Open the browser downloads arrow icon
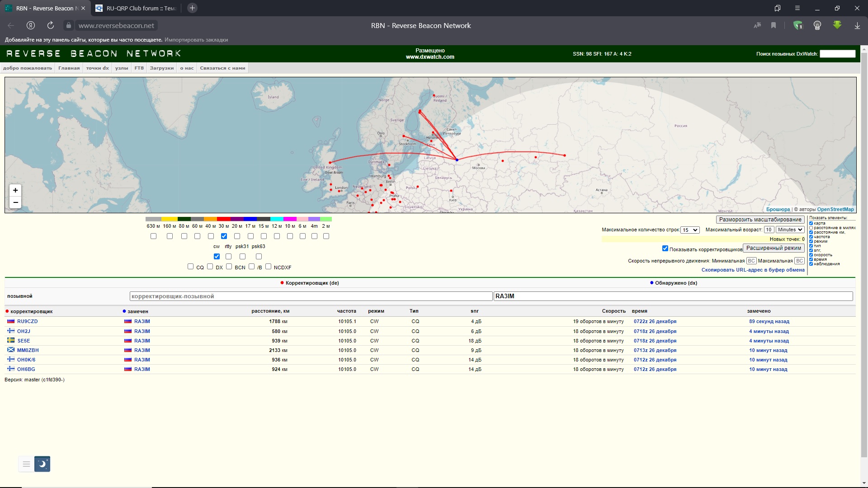The width and height of the screenshot is (868, 488). [857, 26]
